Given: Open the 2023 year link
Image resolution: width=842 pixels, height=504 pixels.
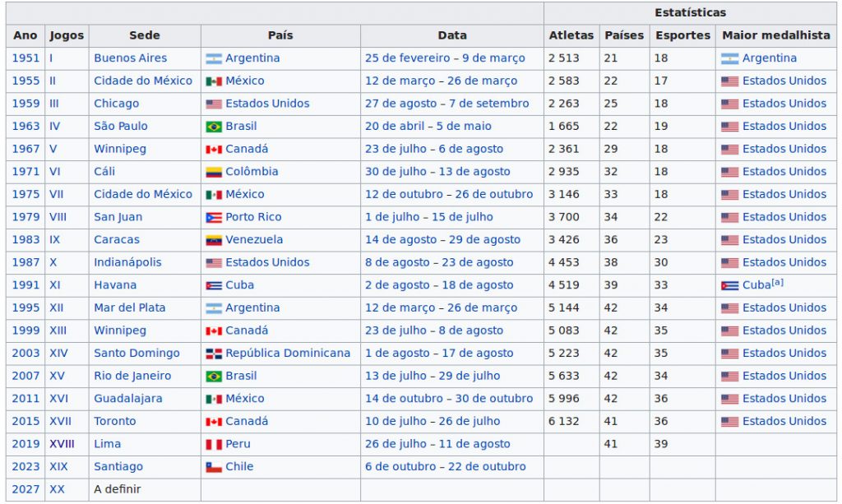Looking at the screenshot, I should 25,467.
